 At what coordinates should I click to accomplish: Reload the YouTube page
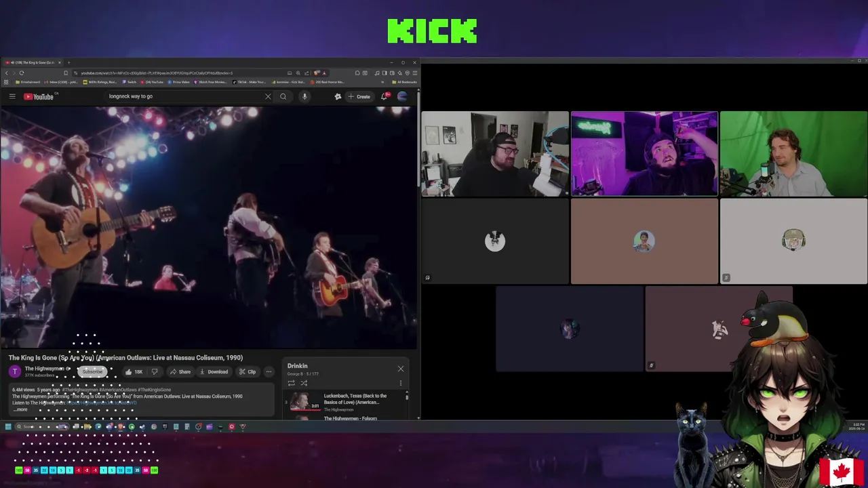tap(22, 73)
